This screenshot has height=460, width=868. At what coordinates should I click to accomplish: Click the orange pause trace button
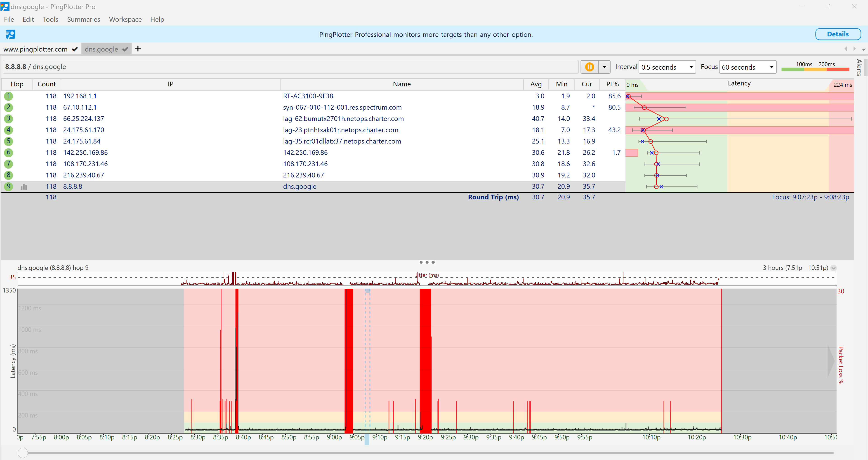tap(589, 67)
